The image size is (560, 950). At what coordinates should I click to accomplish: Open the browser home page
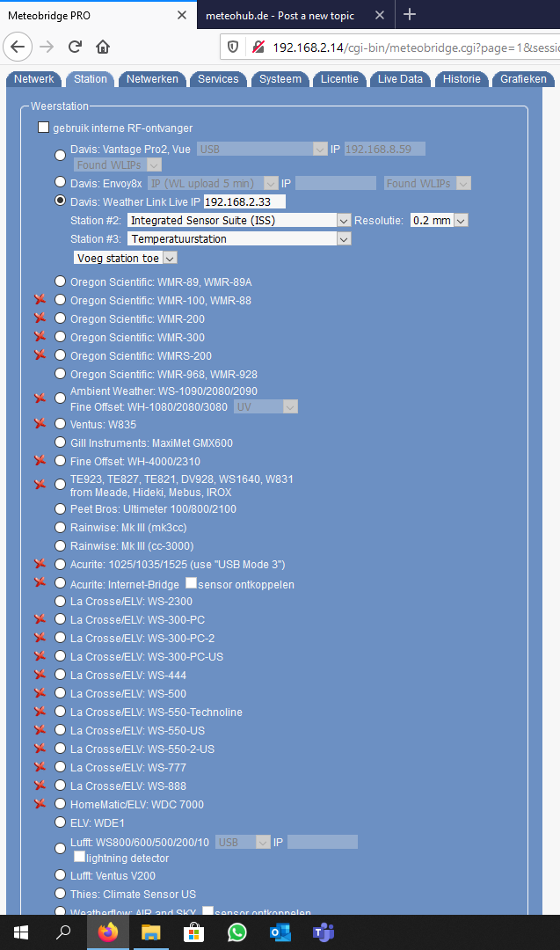tap(103, 47)
